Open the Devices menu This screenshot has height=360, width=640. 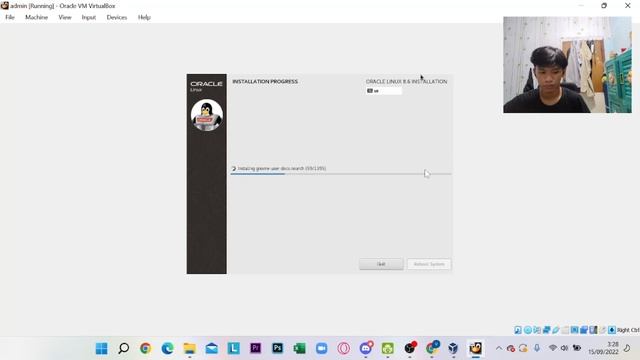tap(117, 17)
